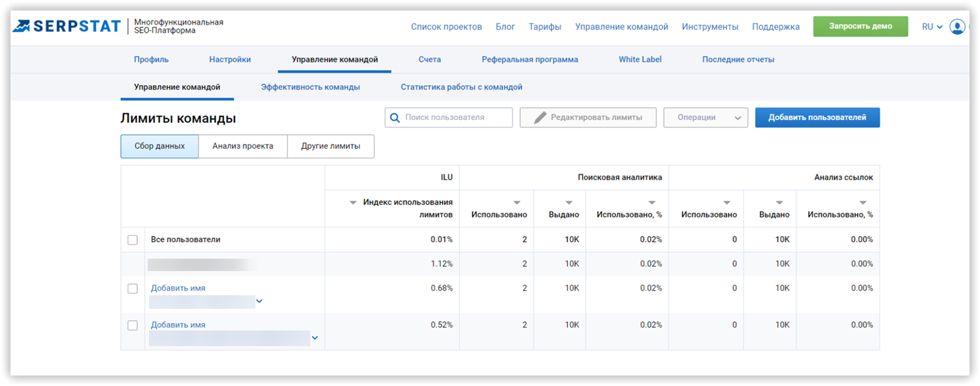
Task: Open the RU language dropdown
Action: 932,27
